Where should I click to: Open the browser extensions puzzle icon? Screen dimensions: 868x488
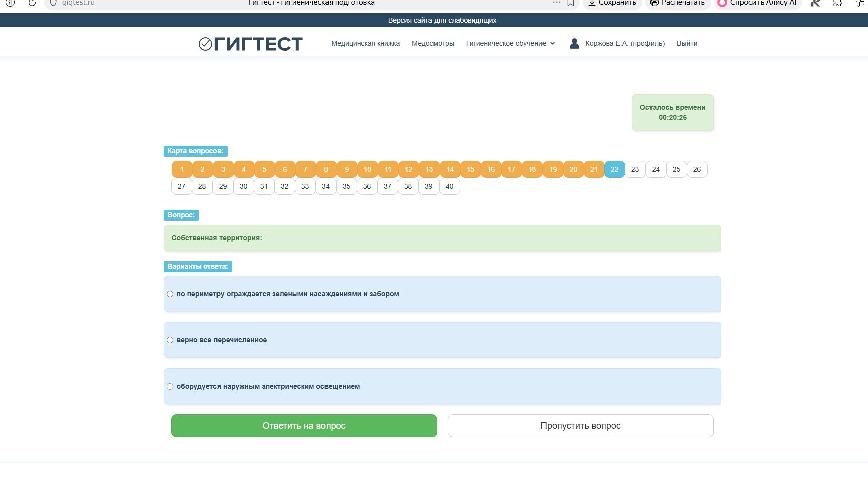pyautogui.click(x=837, y=3)
